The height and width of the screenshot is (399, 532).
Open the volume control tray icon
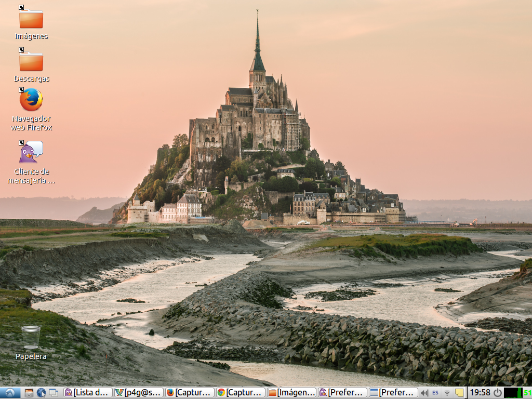424,393
